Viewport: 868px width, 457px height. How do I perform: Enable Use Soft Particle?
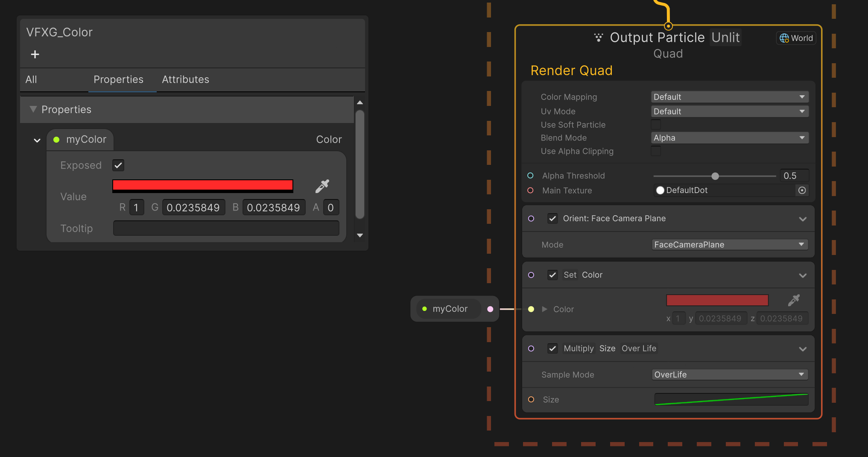coord(656,124)
